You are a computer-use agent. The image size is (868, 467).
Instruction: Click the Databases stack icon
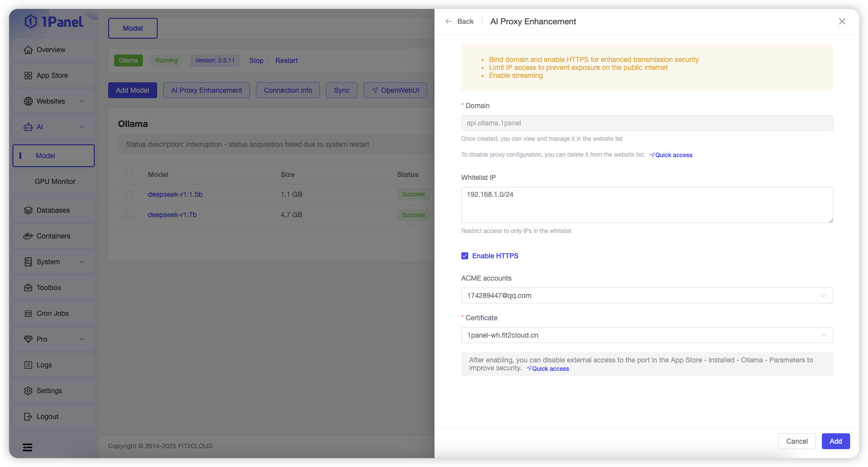click(28, 210)
